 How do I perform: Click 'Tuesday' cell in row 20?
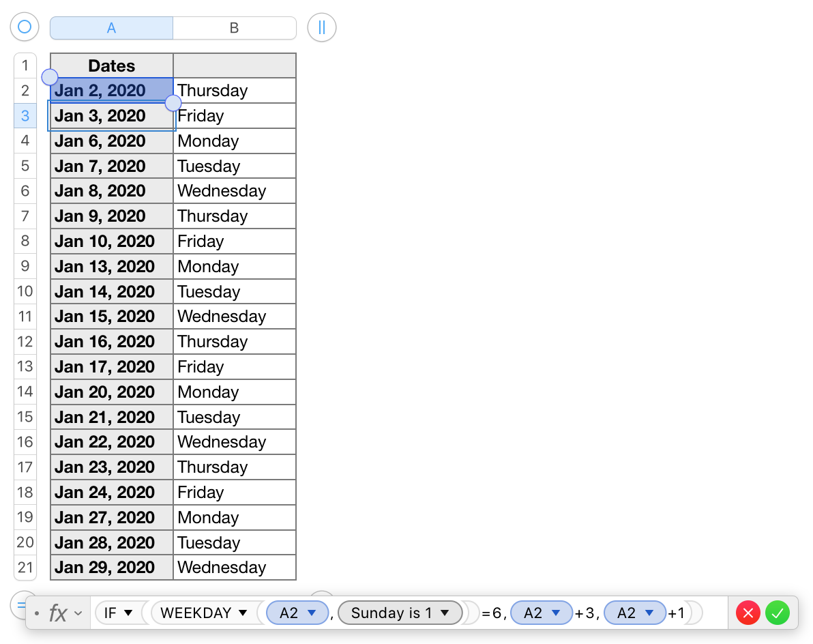click(235, 542)
